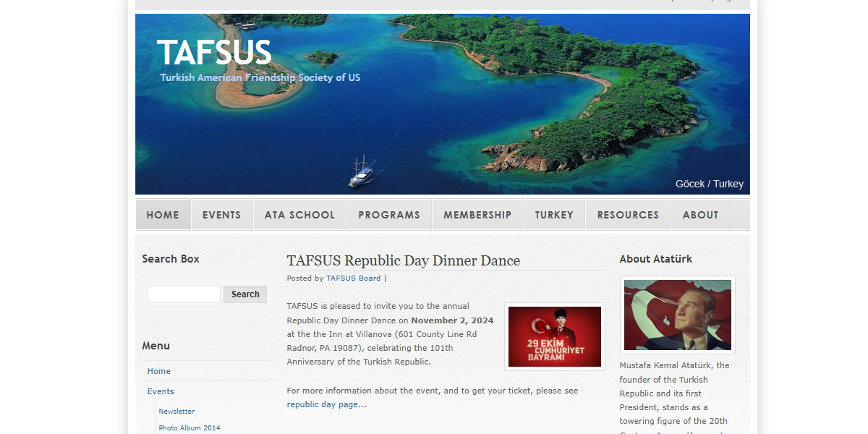Select ABOUT in the navigation bar

point(700,214)
